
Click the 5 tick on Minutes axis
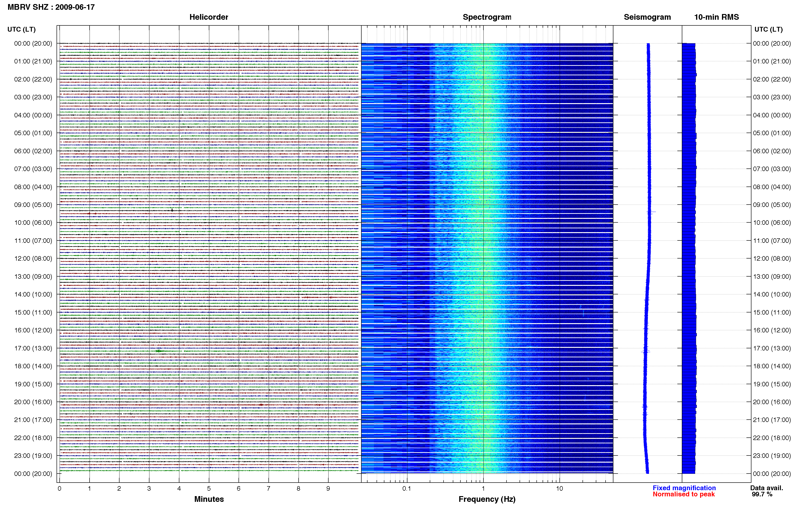(209, 489)
